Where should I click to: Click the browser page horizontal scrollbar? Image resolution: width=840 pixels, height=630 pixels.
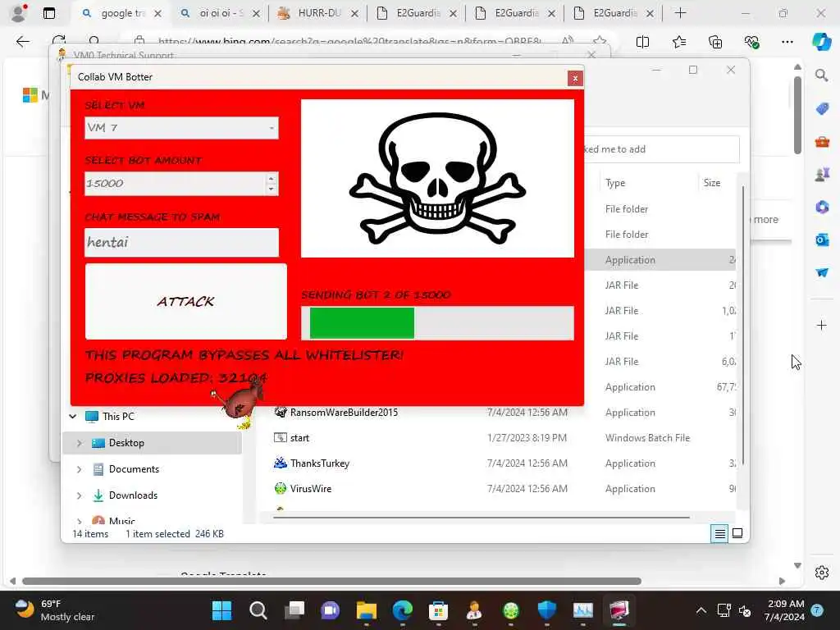click(x=331, y=582)
